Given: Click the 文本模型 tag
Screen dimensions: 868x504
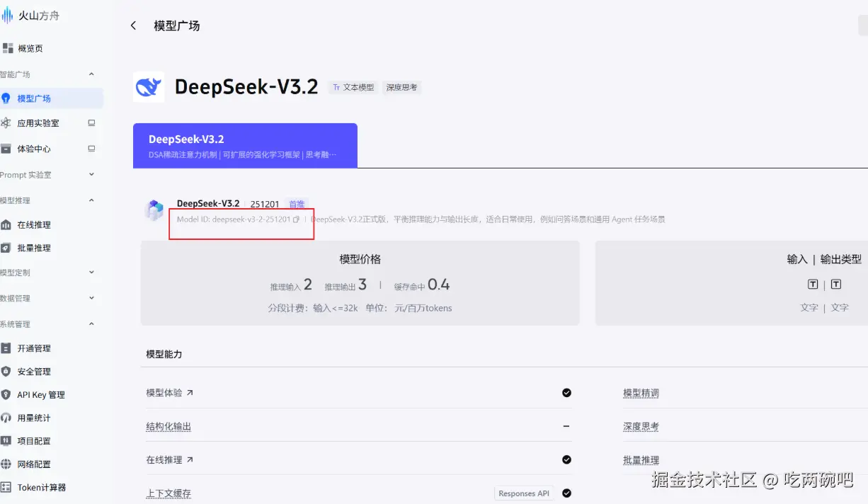Looking at the screenshot, I should click(x=353, y=88).
